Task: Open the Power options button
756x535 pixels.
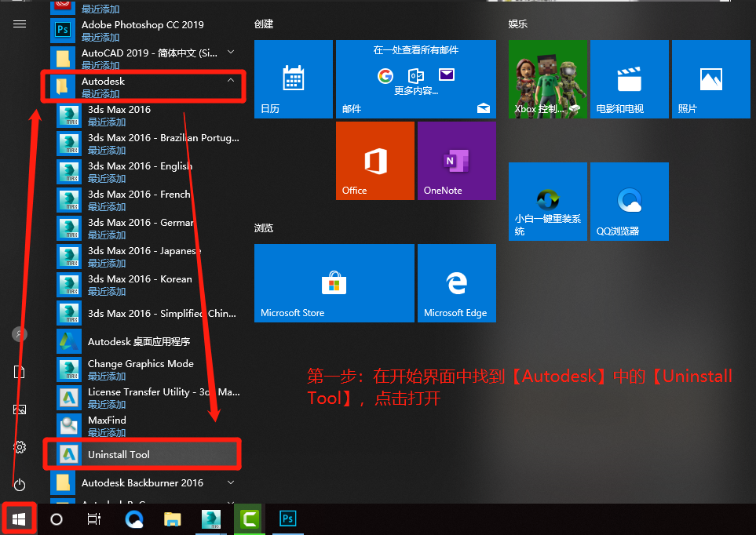Action: [x=20, y=485]
